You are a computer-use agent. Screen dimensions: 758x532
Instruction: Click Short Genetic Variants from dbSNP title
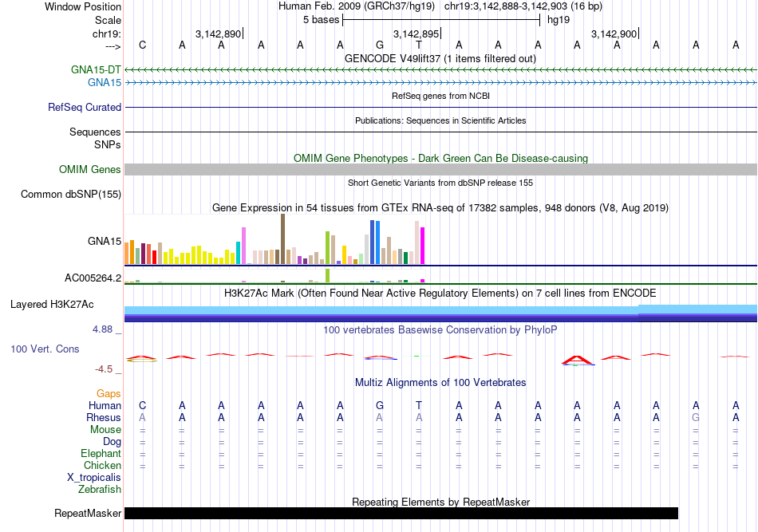click(x=440, y=183)
